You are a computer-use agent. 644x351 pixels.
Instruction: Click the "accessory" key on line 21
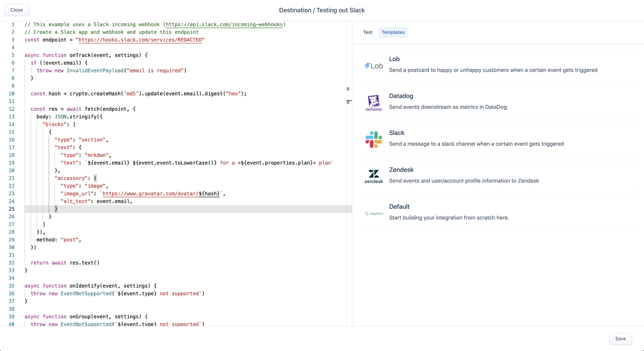pyautogui.click(x=71, y=178)
